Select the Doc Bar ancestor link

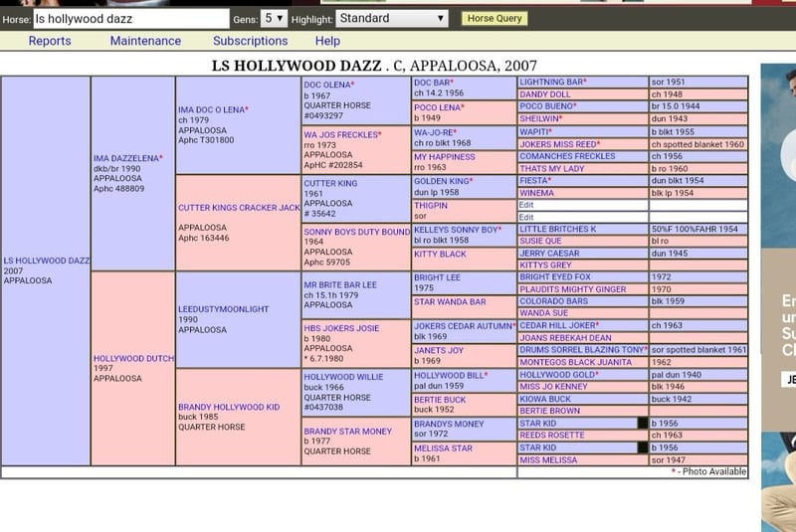pyautogui.click(x=433, y=83)
